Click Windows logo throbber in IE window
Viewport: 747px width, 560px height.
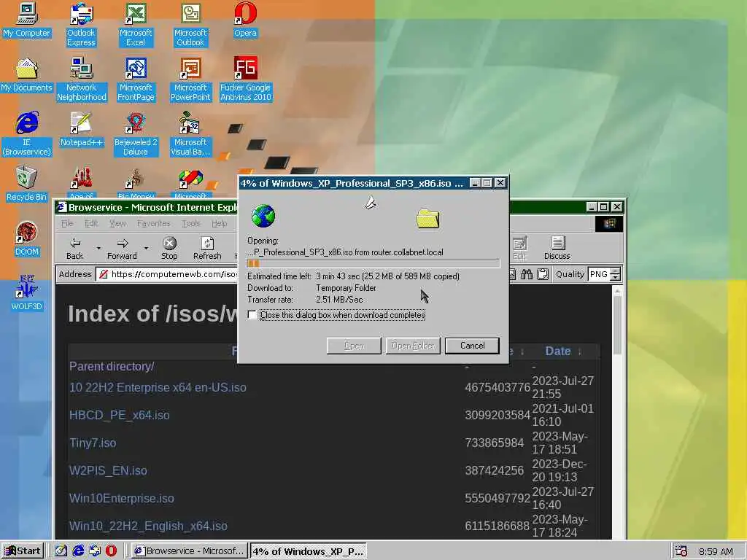click(x=609, y=223)
